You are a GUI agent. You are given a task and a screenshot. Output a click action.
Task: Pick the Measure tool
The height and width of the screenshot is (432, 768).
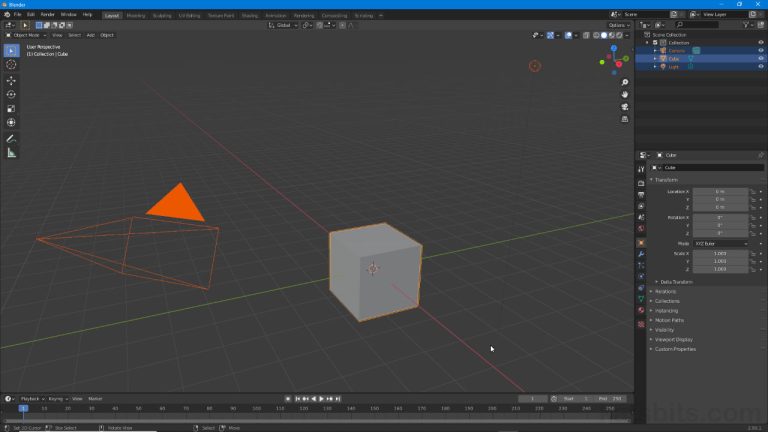pos(11,152)
